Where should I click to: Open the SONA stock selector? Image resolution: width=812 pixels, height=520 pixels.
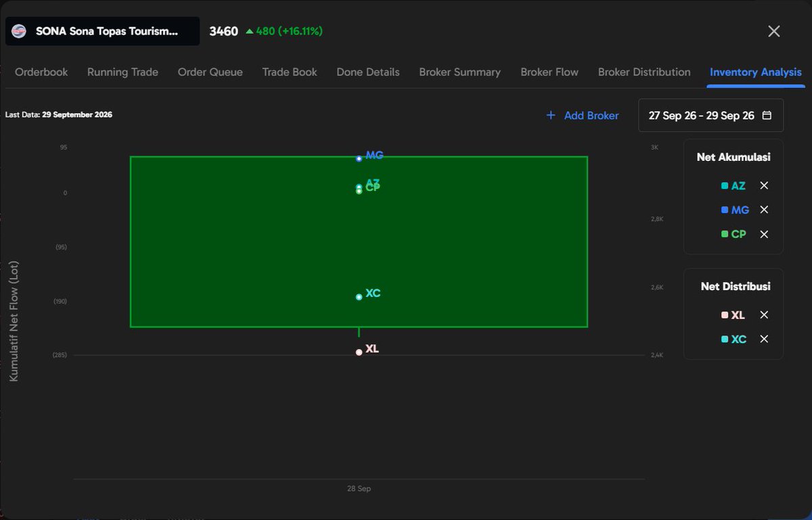tap(103, 31)
